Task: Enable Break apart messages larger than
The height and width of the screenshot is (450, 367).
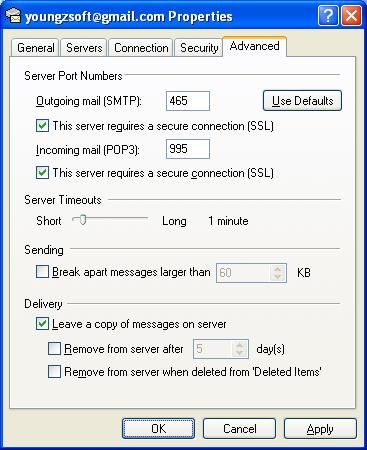Action: (42, 272)
